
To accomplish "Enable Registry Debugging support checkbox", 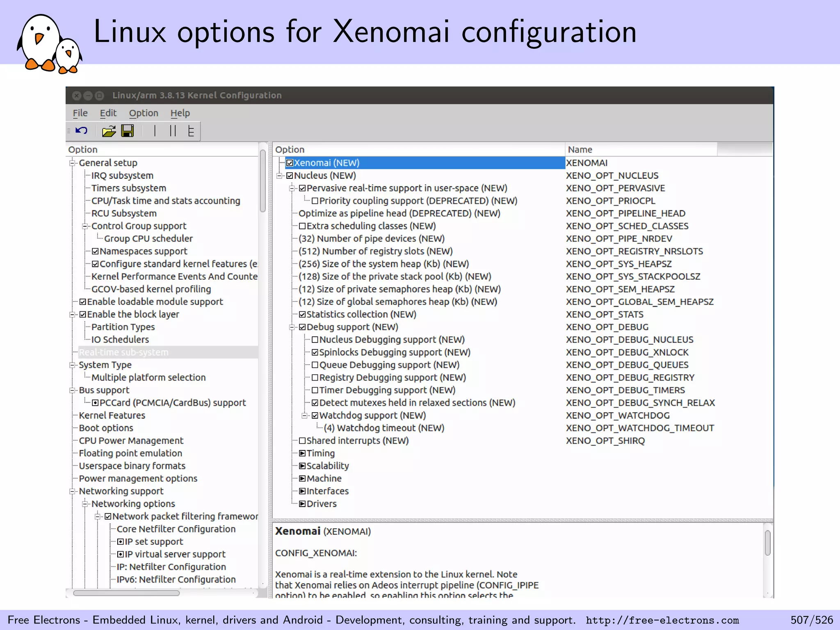I will 315,378.
